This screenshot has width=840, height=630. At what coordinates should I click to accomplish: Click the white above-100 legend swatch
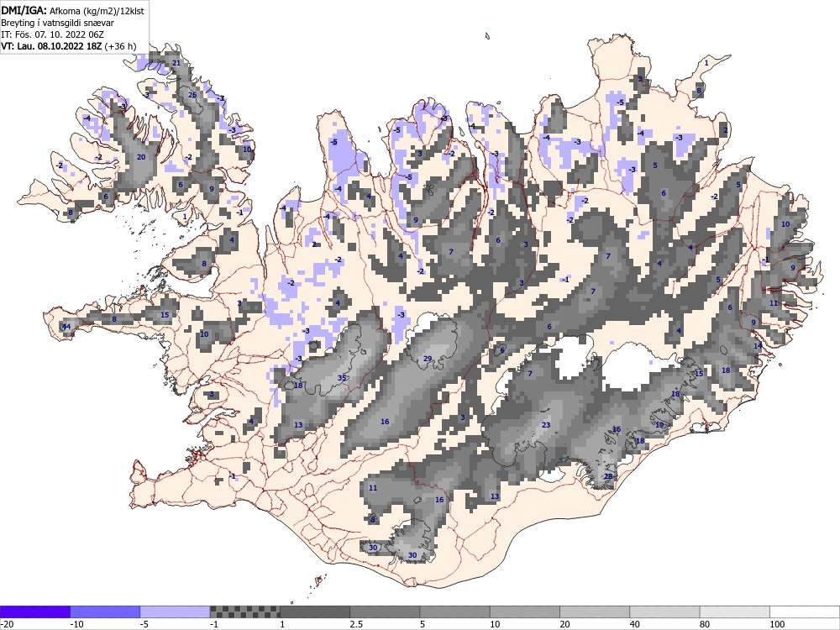tap(805, 612)
